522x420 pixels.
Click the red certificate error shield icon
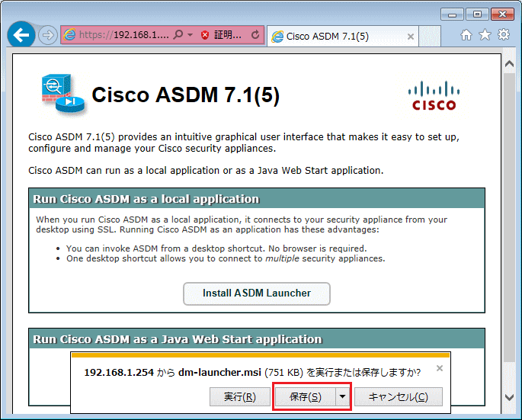(x=205, y=34)
